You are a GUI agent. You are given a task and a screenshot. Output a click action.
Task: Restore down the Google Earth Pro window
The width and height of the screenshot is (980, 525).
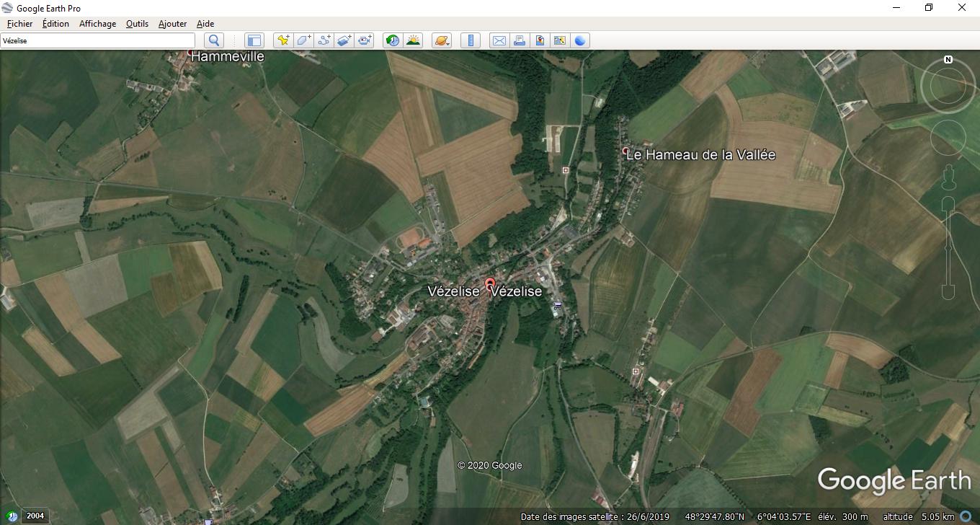pos(929,8)
